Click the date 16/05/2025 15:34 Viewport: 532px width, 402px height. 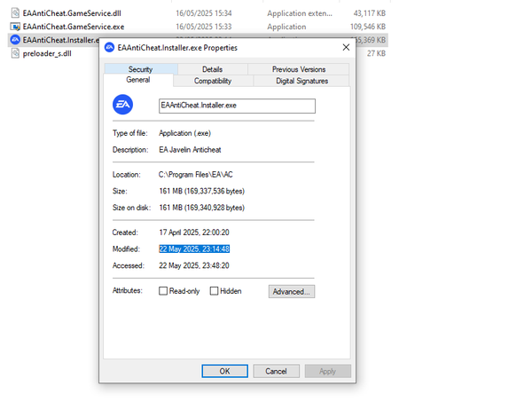pyautogui.click(x=204, y=13)
